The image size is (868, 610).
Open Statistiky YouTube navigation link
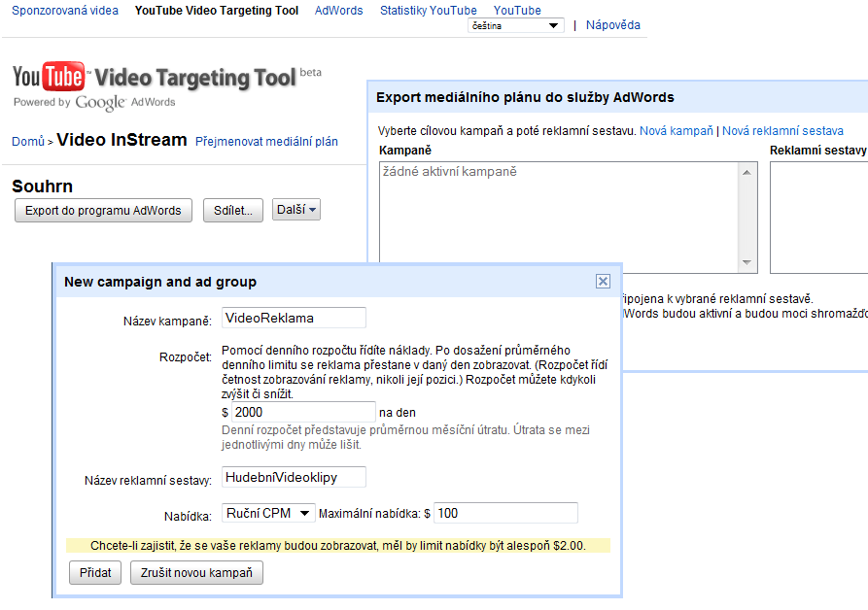click(429, 11)
